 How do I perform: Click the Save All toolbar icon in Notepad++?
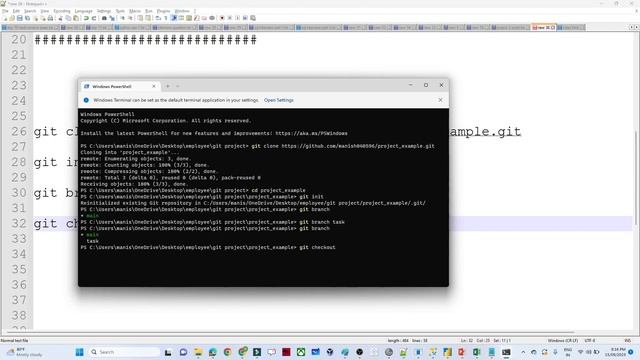click(27, 18)
